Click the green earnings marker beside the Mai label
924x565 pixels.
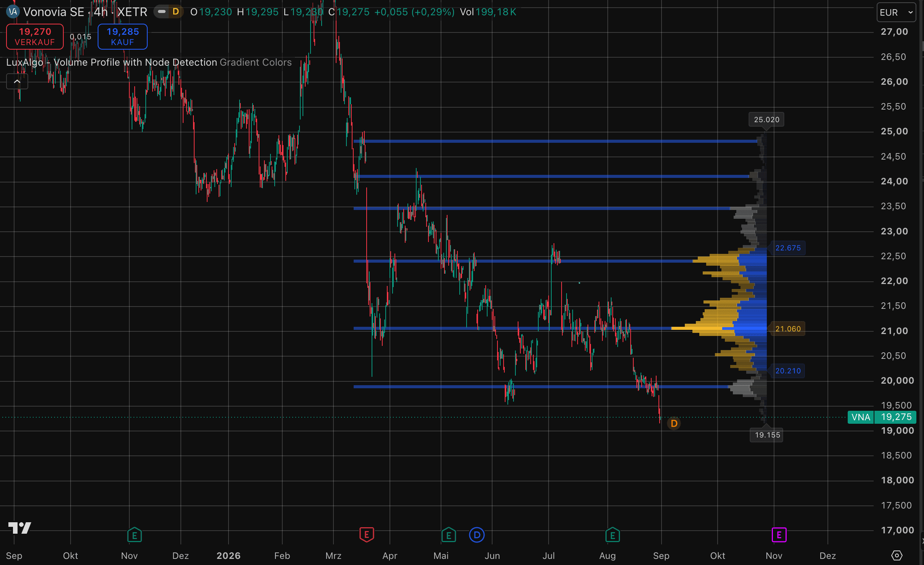(x=449, y=535)
